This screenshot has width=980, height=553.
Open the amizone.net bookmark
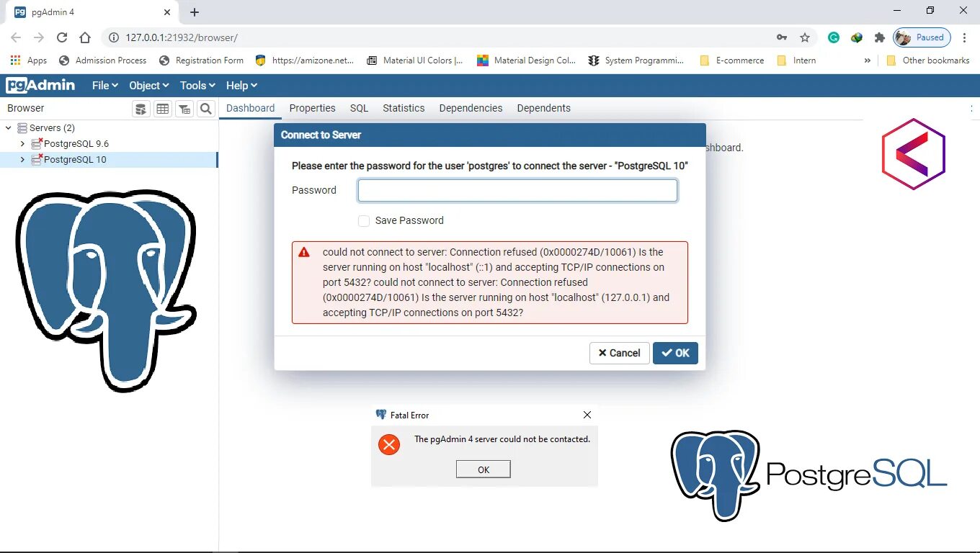pyautogui.click(x=305, y=60)
